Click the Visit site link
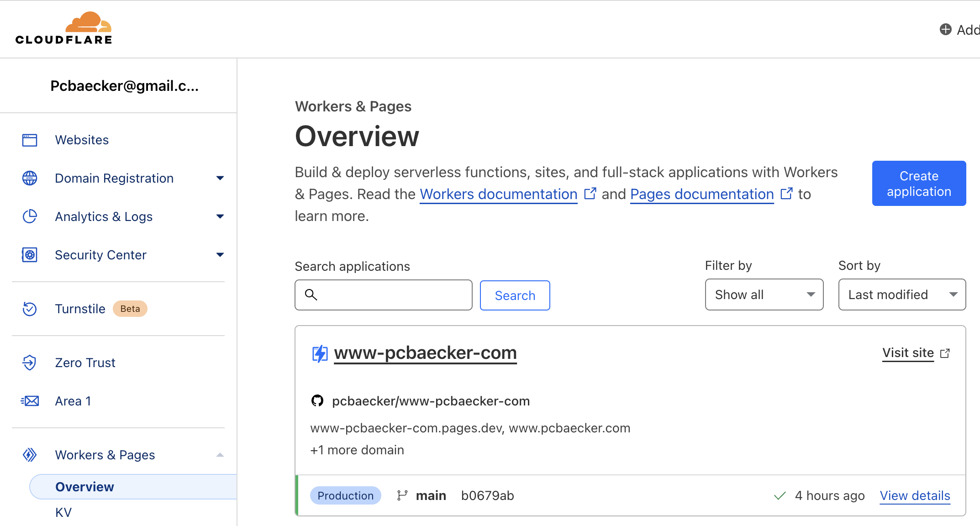This screenshot has width=980, height=526. click(908, 353)
